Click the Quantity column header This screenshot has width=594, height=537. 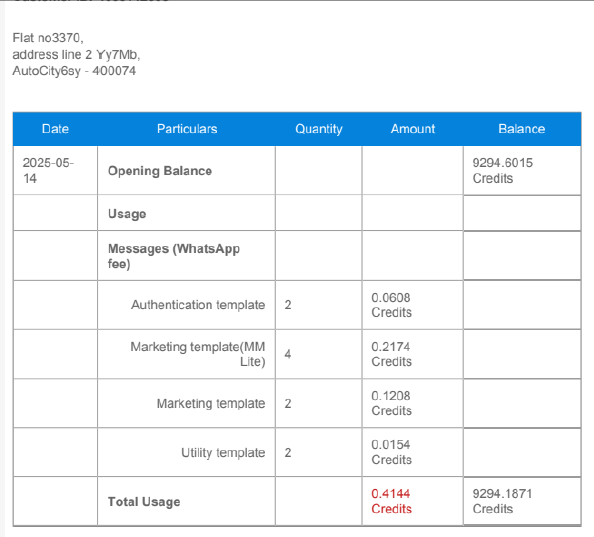[x=319, y=129]
